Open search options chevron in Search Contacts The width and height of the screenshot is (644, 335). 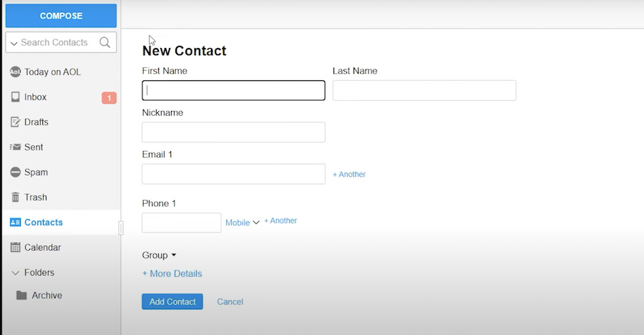[14, 43]
